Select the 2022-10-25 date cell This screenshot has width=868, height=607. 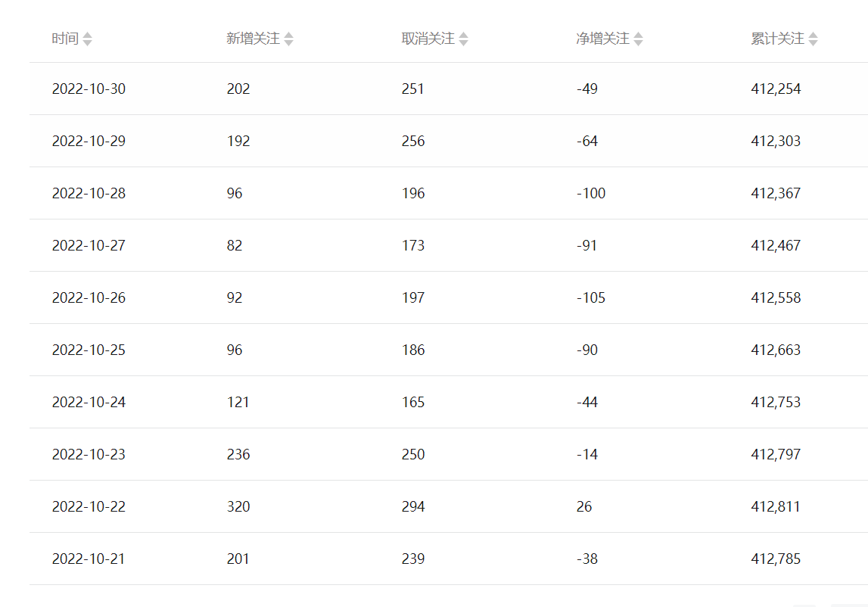point(89,350)
